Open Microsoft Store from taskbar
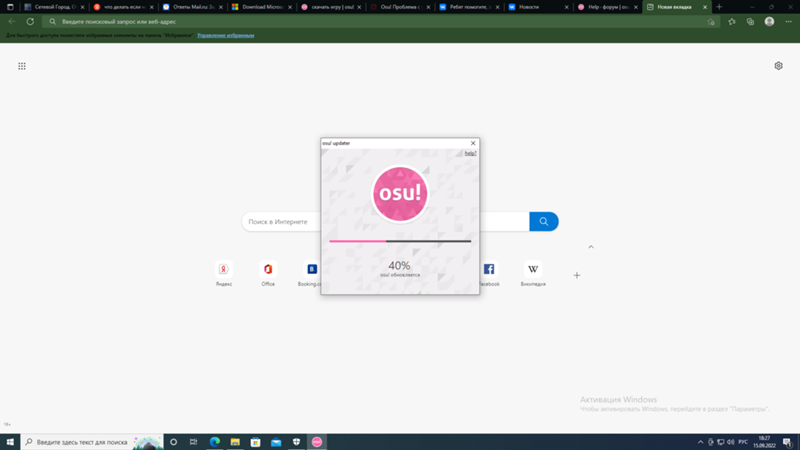Viewport: 800px width, 450px height. tap(256, 442)
